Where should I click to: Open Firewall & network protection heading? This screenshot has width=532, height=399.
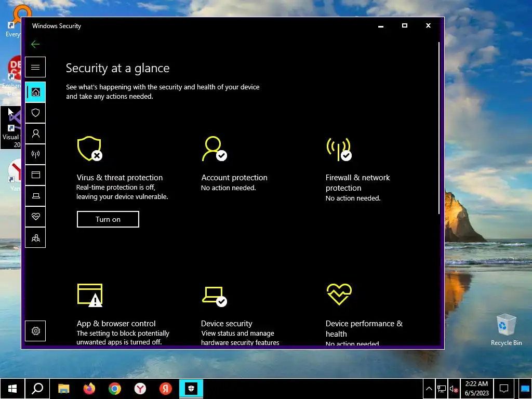357,182
